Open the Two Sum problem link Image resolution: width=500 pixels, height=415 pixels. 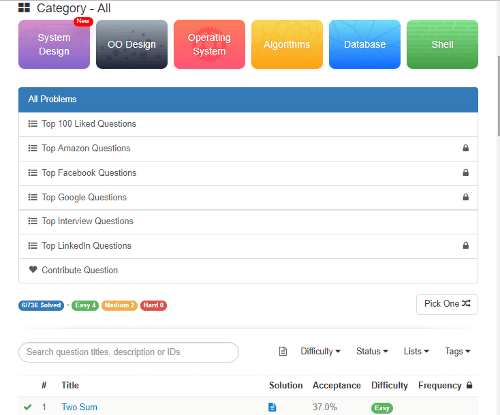pyautogui.click(x=79, y=407)
